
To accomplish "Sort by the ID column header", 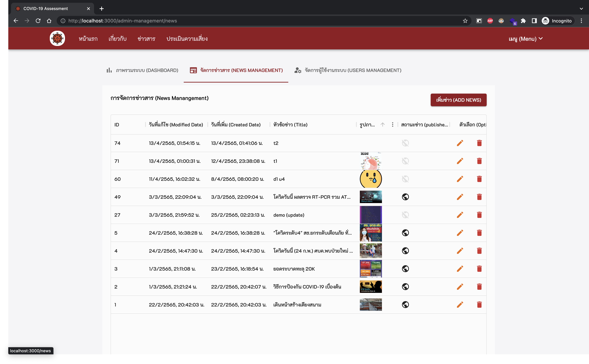I will 117,125.
